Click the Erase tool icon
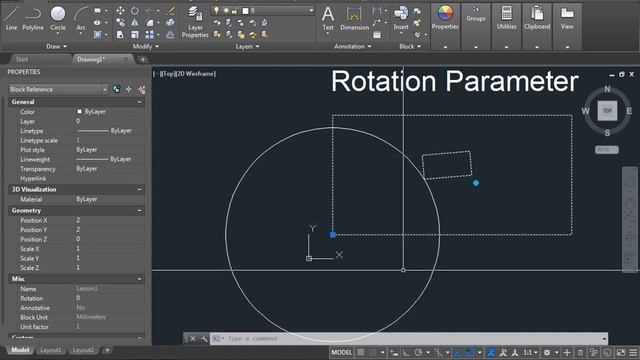Viewport: 640px width, 360px height. pyautogui.click(x=171, y=11)
